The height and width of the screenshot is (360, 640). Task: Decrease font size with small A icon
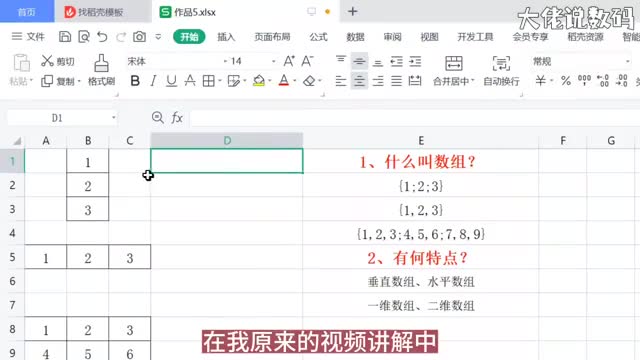(307, 61)
